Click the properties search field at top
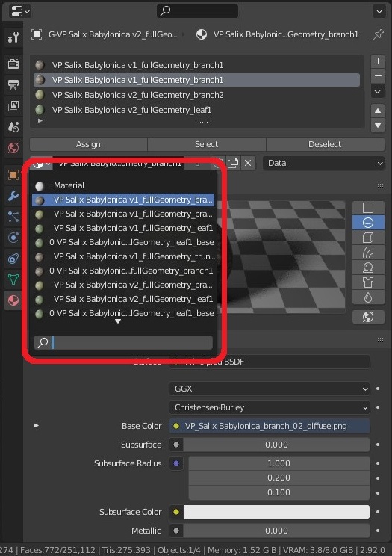392x556 pixels. [197, 11]
